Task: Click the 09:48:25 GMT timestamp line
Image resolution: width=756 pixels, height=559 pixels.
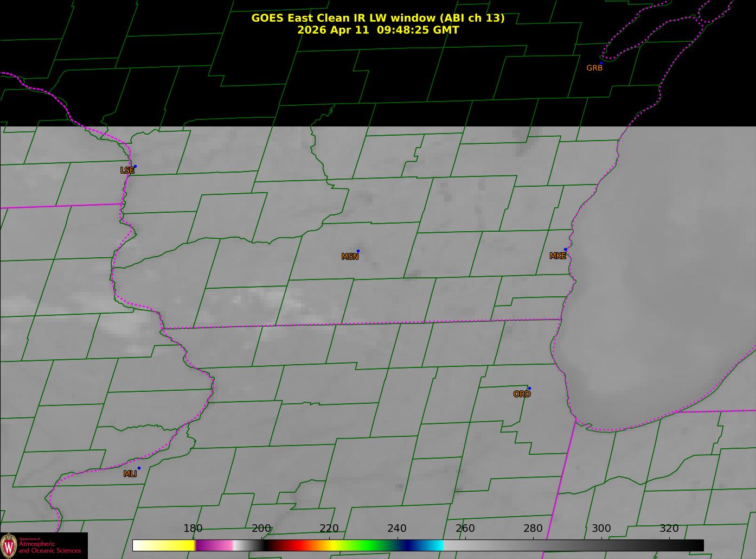Action: 377,30
